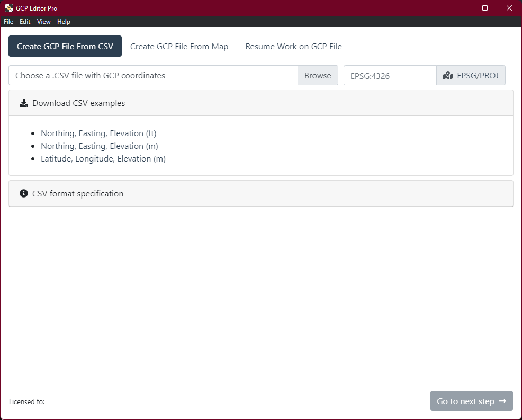Download the Northing, Easting, Elevation (m) example
The image size is (522, 420).
click(x=98, y=146)
